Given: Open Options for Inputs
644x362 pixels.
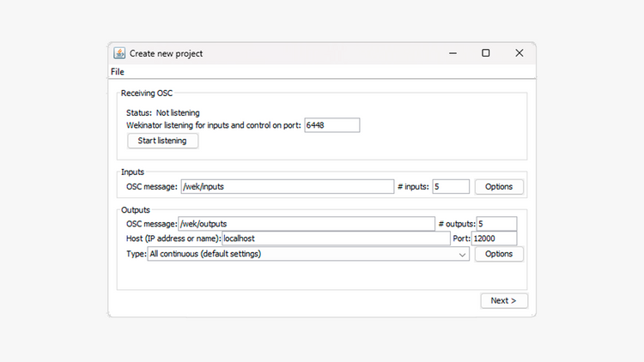Looking at the screenshot, I should pos(499,186).
